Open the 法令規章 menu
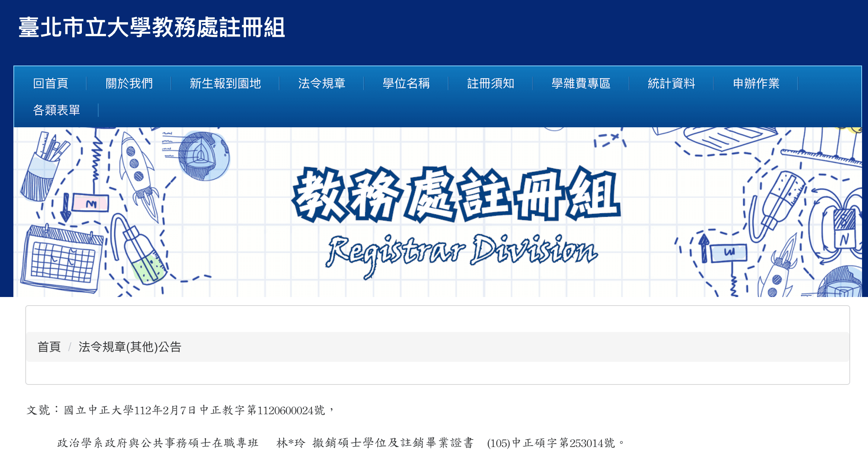The width and height of the screenshot is (868, 463). [322, 83]
